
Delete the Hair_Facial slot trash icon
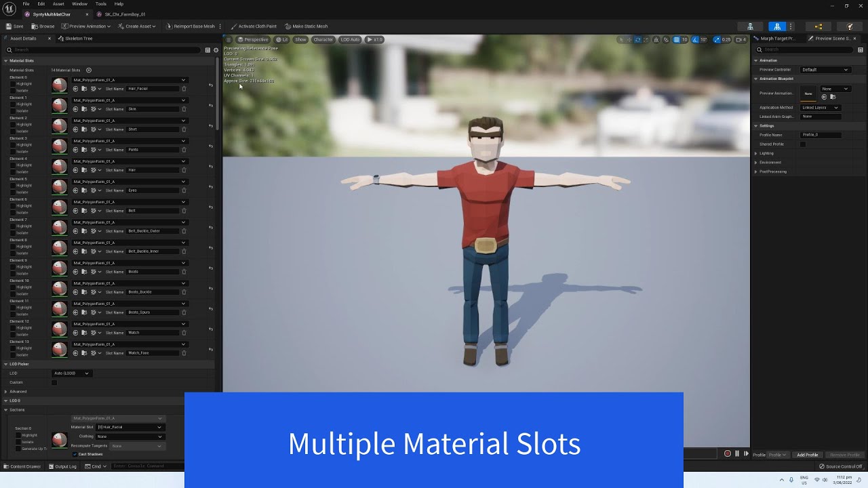click(184, 89)
